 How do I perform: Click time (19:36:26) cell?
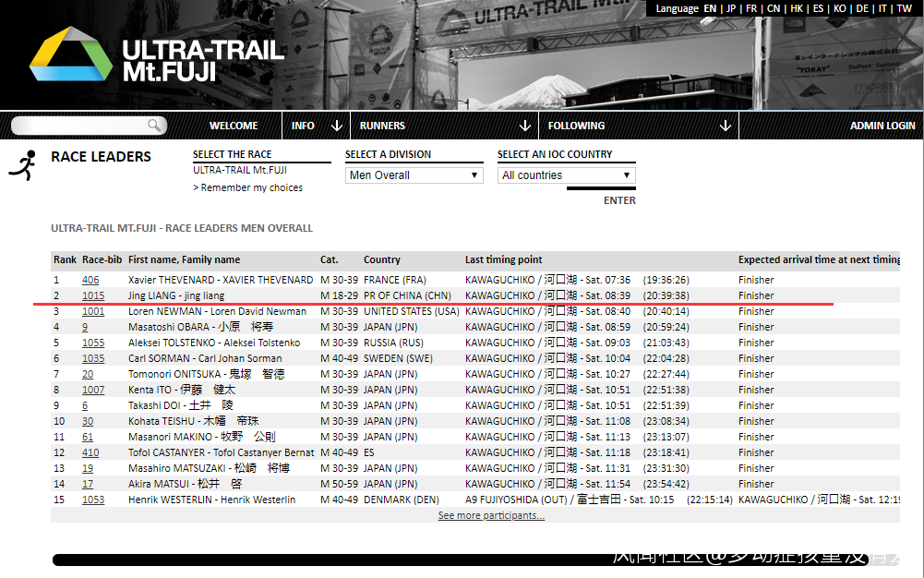tap(666, 280)
